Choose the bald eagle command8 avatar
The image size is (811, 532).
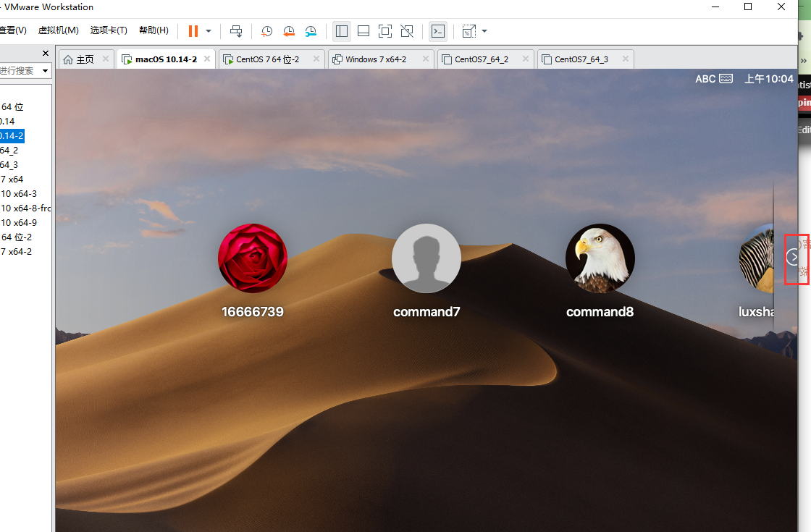(x=600, y=258)
